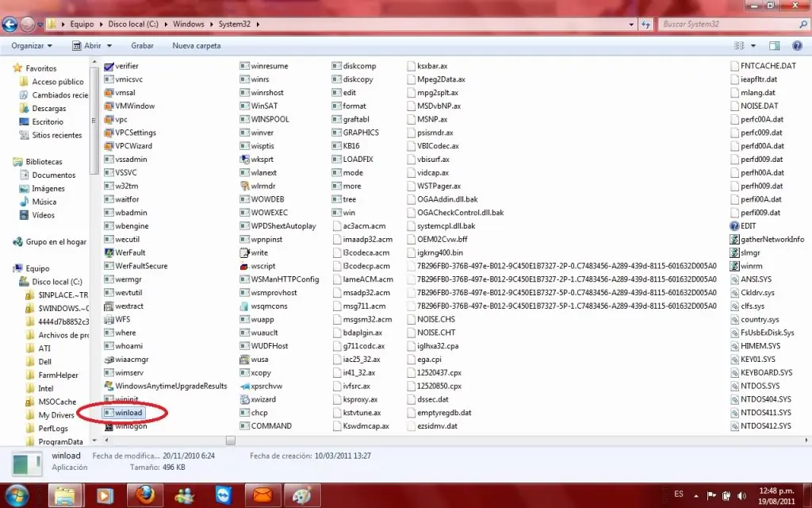This screenshot has height=508, width=812.
Task: Show hidden system tray icons
Action: [696, 495]
